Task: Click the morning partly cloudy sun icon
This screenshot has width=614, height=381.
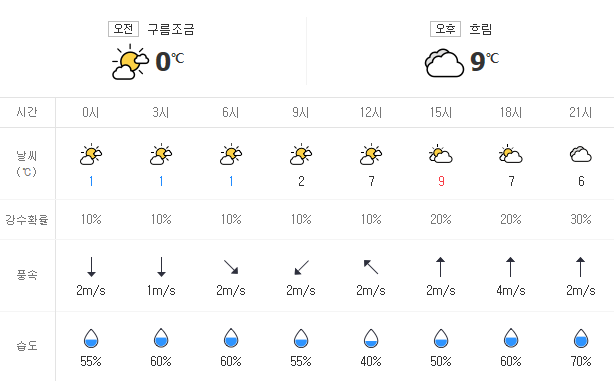Action: coord(130,62)
